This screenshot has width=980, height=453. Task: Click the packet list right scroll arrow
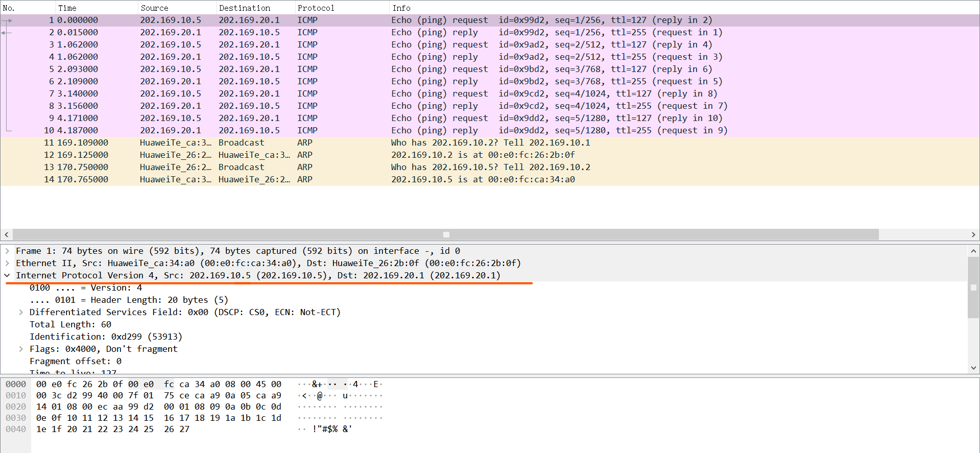click(973, 234)
